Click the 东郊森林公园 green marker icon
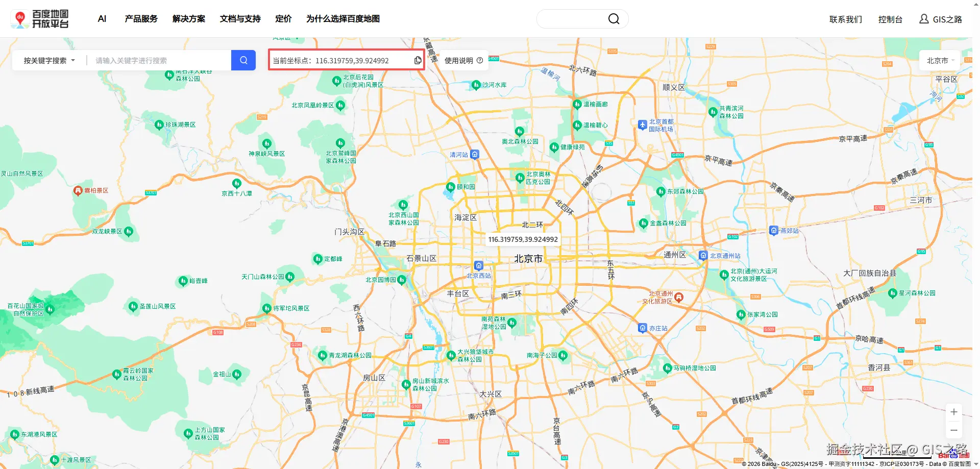980x469 pixels. 660,191
